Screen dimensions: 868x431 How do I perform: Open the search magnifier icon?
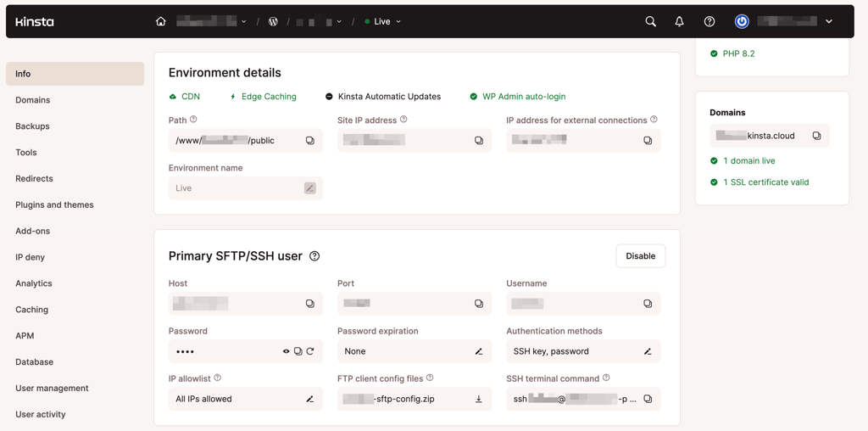click(x=651, y=21)
